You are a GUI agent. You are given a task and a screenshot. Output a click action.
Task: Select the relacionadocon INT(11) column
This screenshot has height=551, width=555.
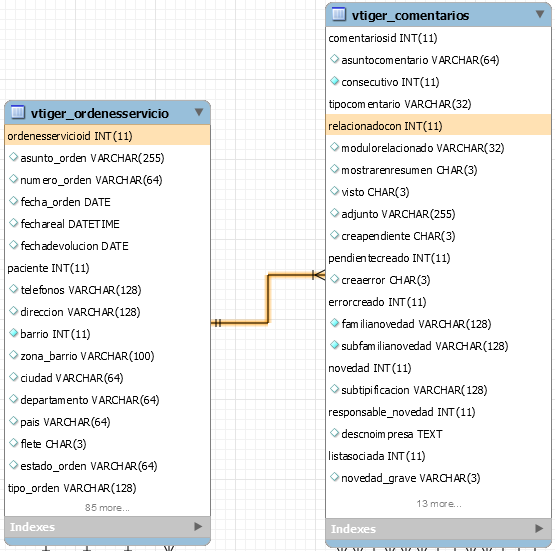click(x=438, y=126)
